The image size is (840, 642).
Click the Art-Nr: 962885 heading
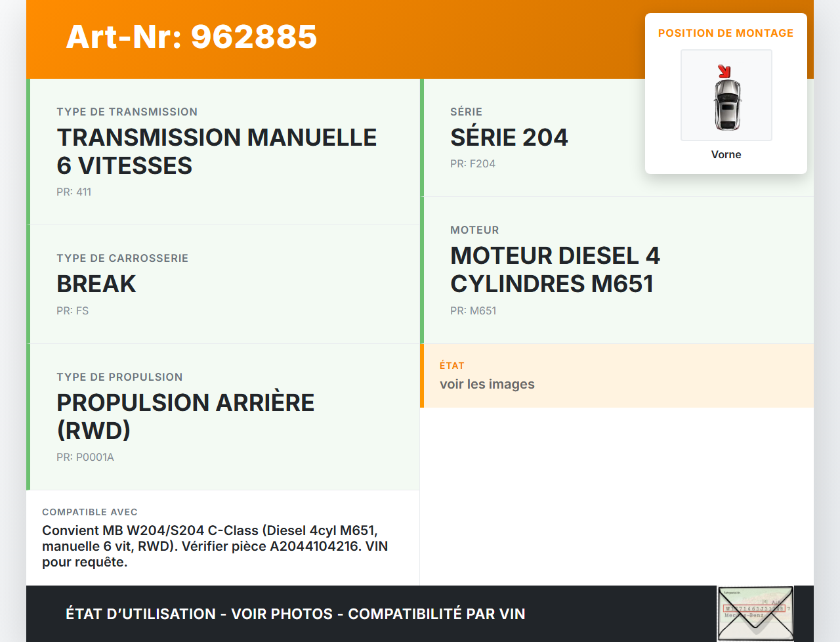(x=192, y=37)
